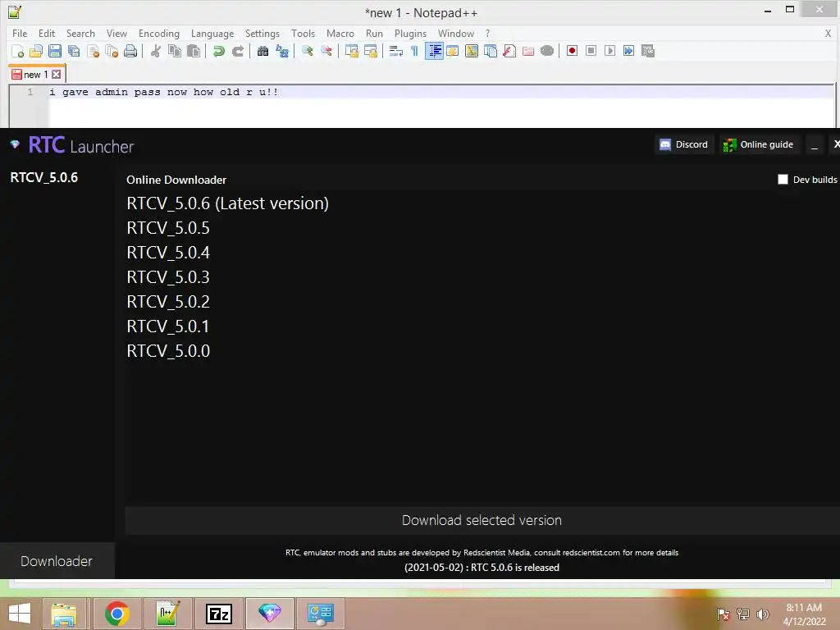Viewport: 840px width, 630px height.
Task: Open the Edit menu
Action: pyautogui.click(x=47, y=33)
